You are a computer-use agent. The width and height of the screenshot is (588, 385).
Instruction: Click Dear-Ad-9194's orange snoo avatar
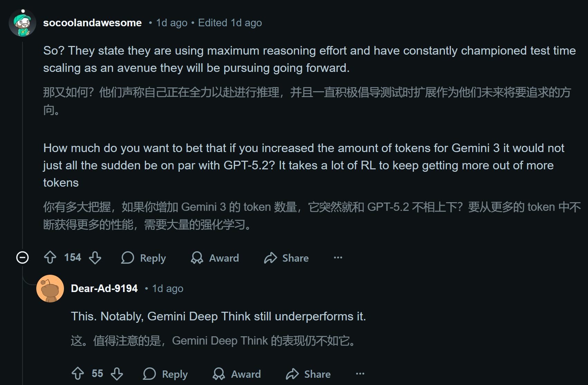pos(50,288)
